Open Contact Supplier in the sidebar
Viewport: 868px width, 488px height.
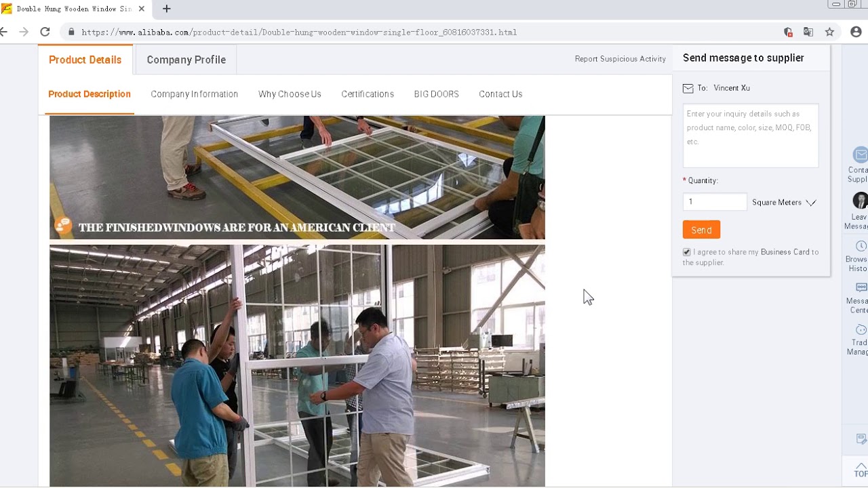859,165
